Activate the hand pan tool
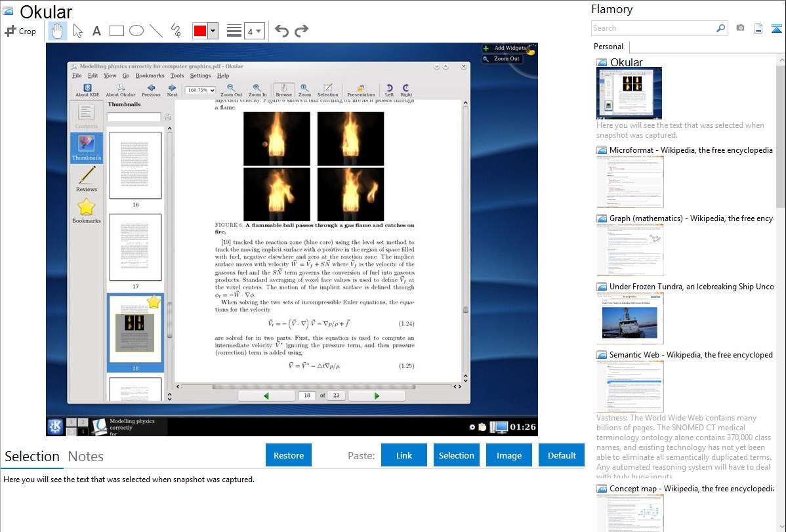786x532 pixels. (58, 31)
